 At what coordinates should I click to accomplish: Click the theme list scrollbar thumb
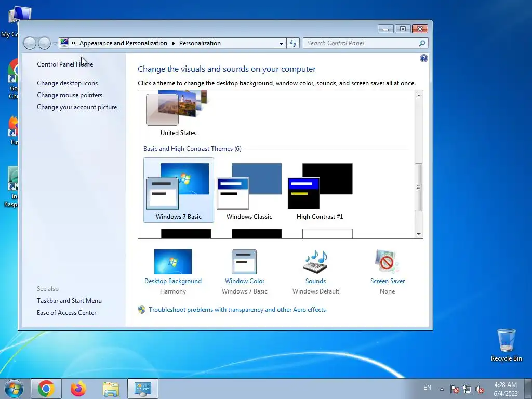click(419, 187)
